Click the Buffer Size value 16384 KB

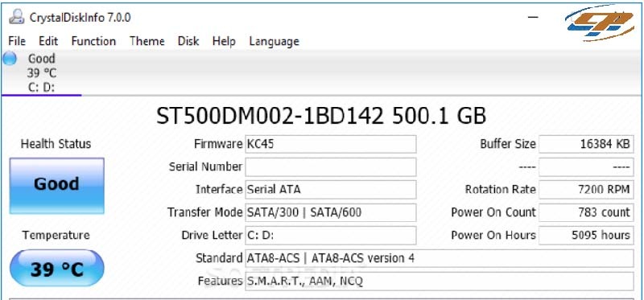point(586,144)
